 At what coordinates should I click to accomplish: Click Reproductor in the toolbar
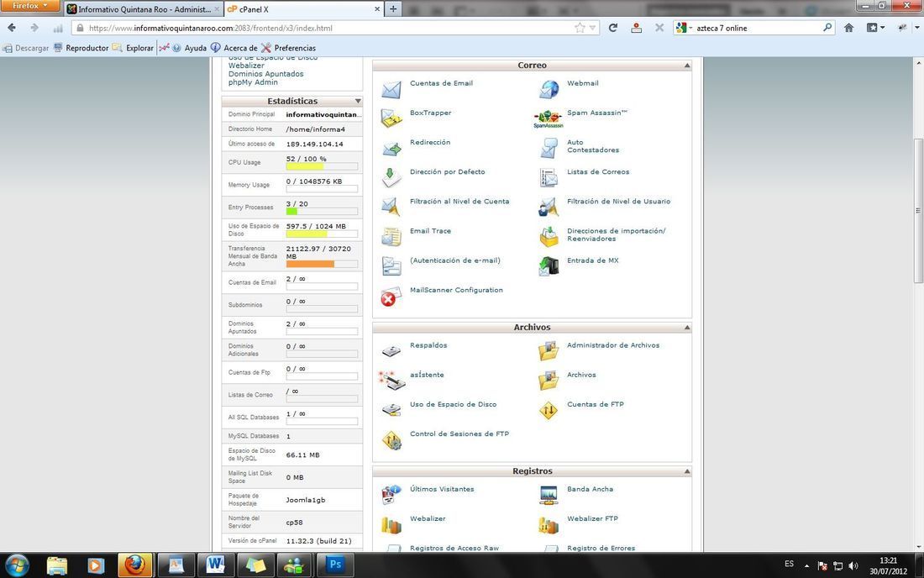tap(81, 49)
